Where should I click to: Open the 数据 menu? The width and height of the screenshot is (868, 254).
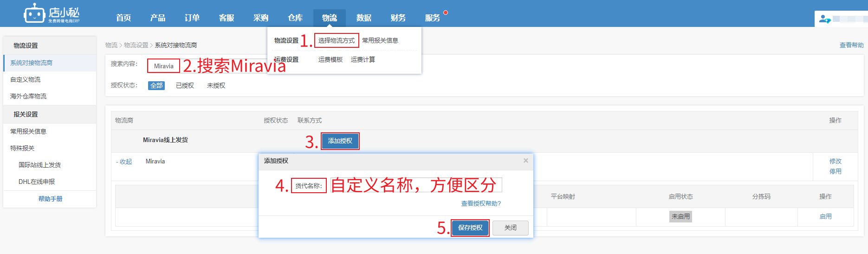364,18
